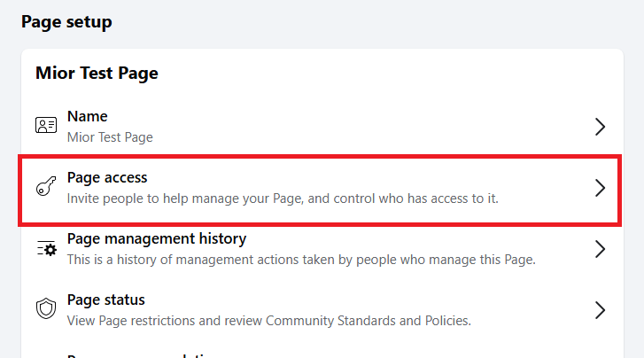
Task: Click the Page management history list-gear icon
Action: click(x=46, y=249)
